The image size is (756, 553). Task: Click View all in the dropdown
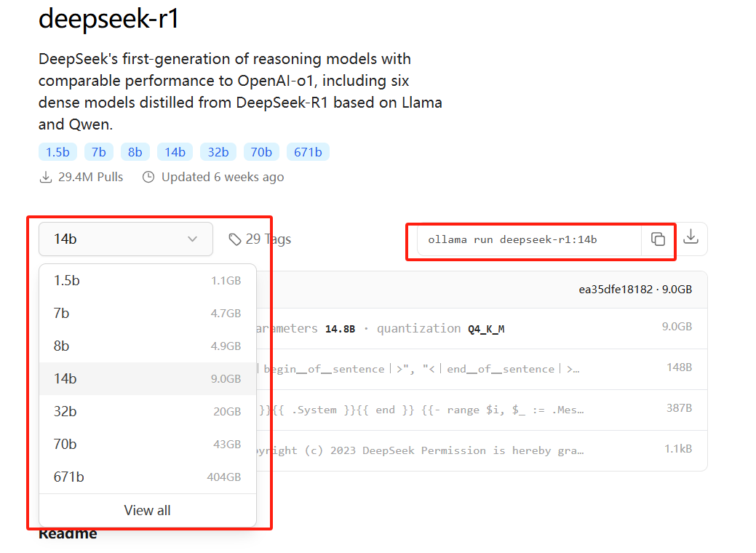click(147, 511)
